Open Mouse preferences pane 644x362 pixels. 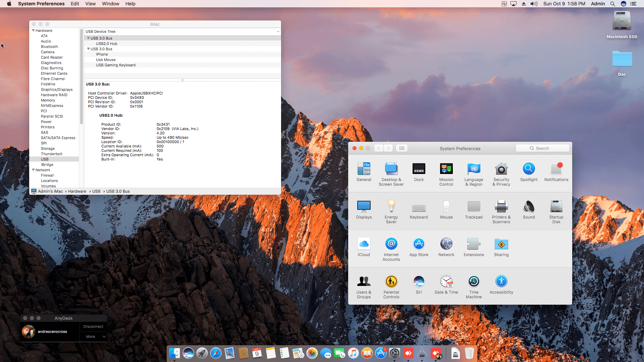click(x=446, y=210)
